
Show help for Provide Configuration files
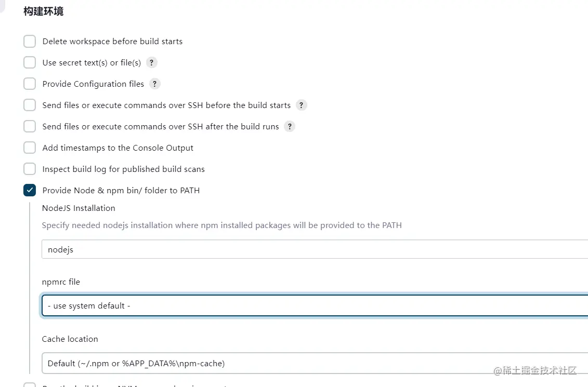[154, 84]
